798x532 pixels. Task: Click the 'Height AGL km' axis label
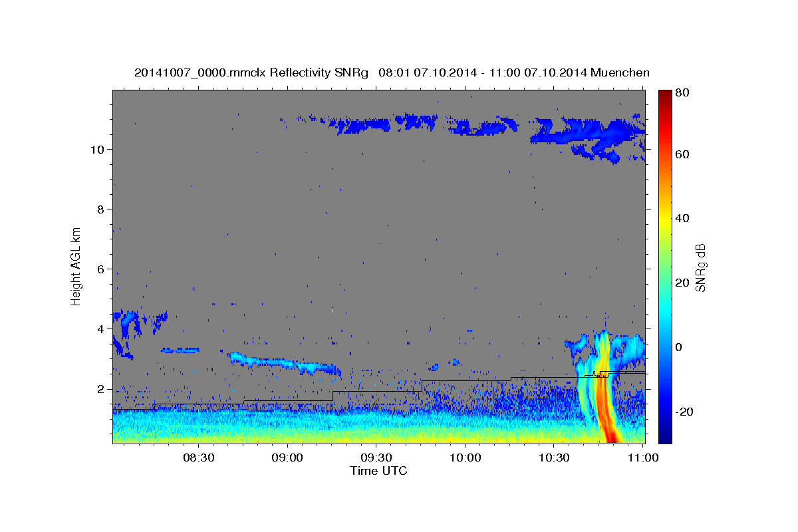[76, 266]
